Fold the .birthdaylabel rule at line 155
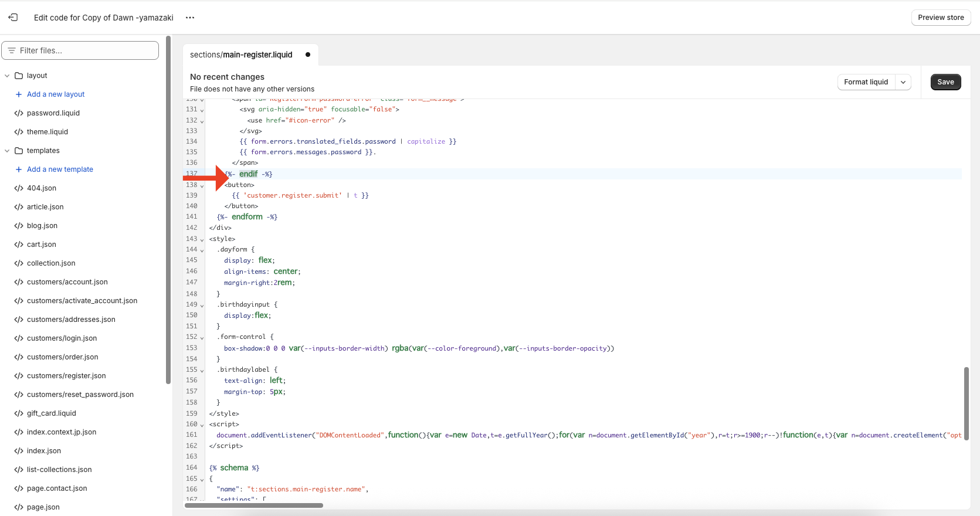980x516 pixels. tap(202, 370)
